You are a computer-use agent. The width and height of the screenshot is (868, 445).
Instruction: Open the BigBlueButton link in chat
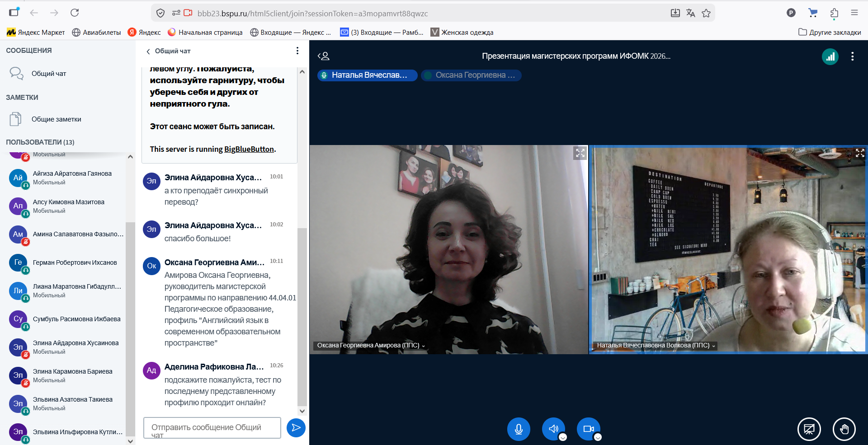249,149
